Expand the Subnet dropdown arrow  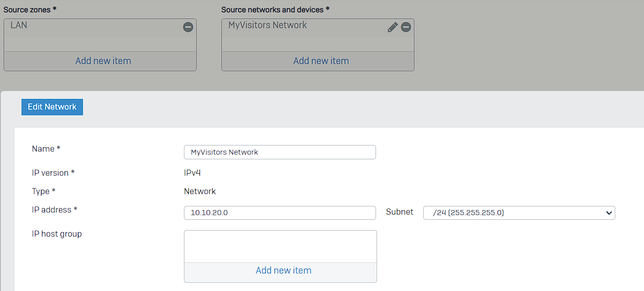609,213
